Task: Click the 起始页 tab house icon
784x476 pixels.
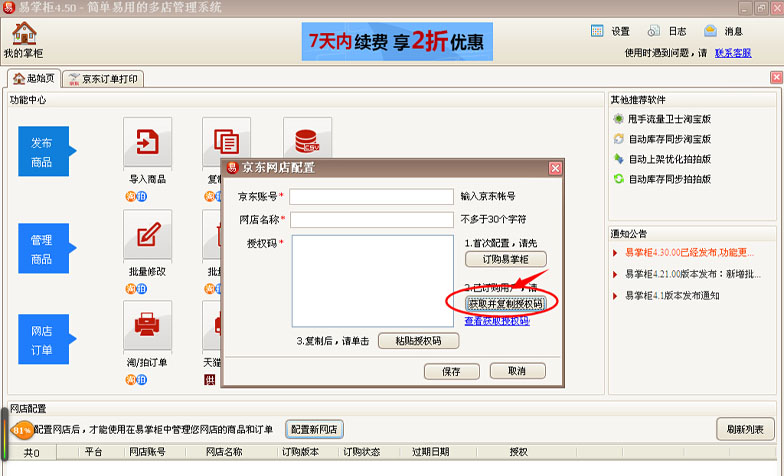Action: (19, 78)
